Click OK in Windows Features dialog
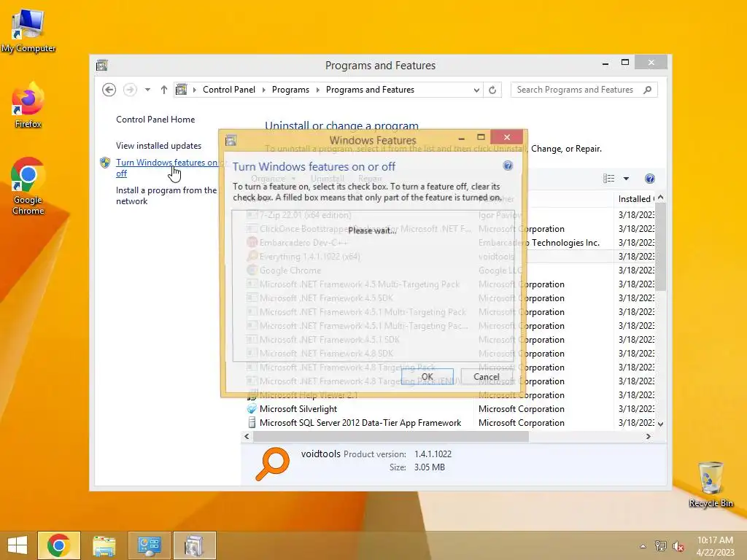 (x=427, y=377)
